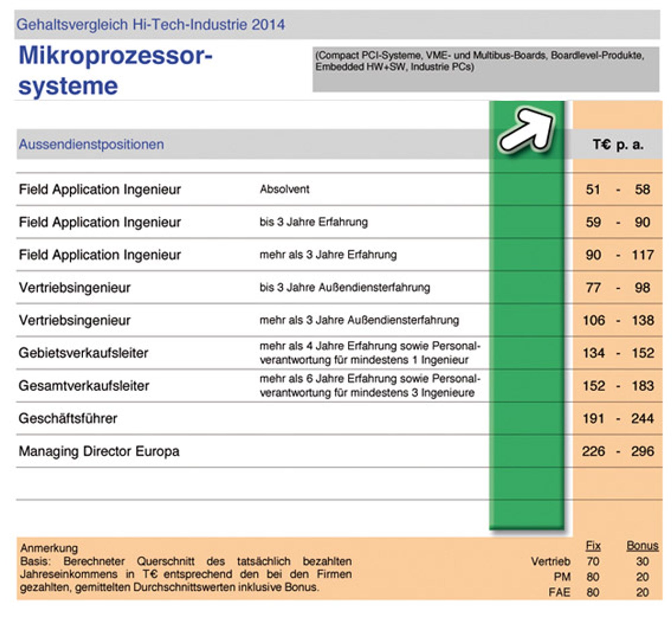
Task: Select the 'Aussendienstpositionen' section header
Action: point(91,145)
